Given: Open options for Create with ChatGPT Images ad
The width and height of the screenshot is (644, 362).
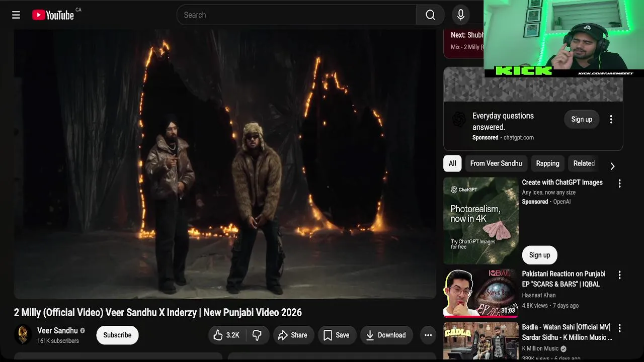Looking at the screenshot, I should click(x=619, y=184).
